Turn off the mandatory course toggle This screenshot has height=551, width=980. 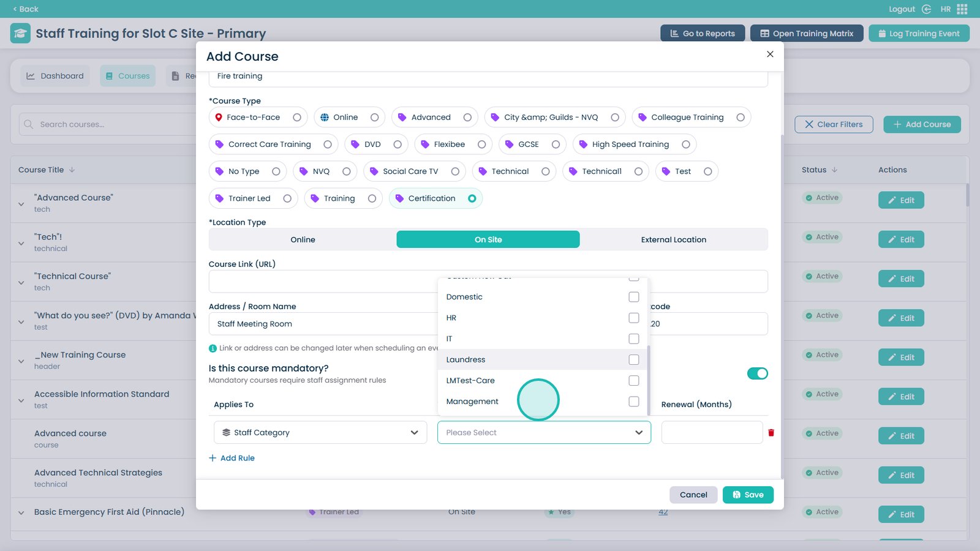click(x=757, y=373)
